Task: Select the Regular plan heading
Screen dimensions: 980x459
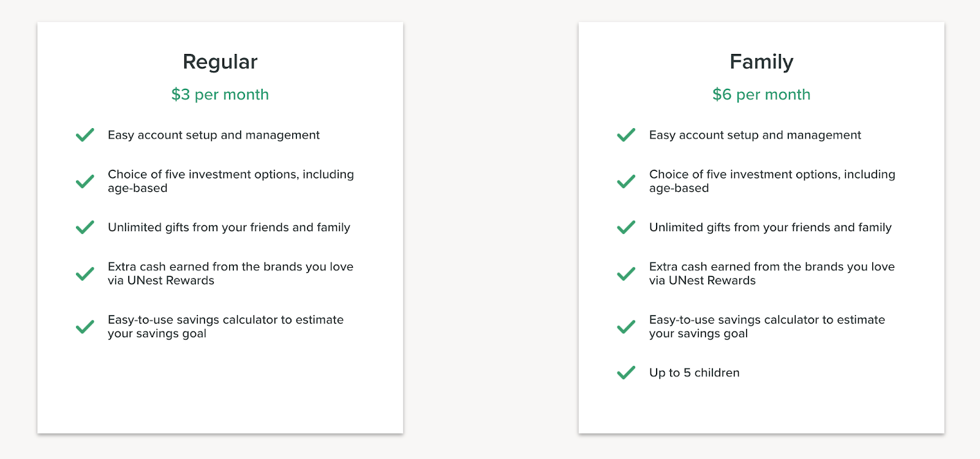Action: [x=220, y=62]
